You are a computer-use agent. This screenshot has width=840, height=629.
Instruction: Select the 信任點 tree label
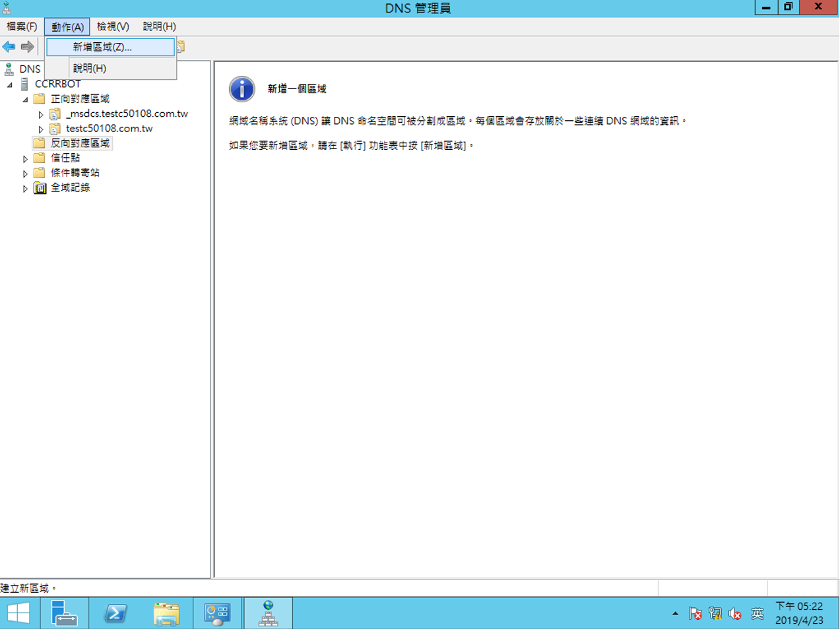point(65,158)
